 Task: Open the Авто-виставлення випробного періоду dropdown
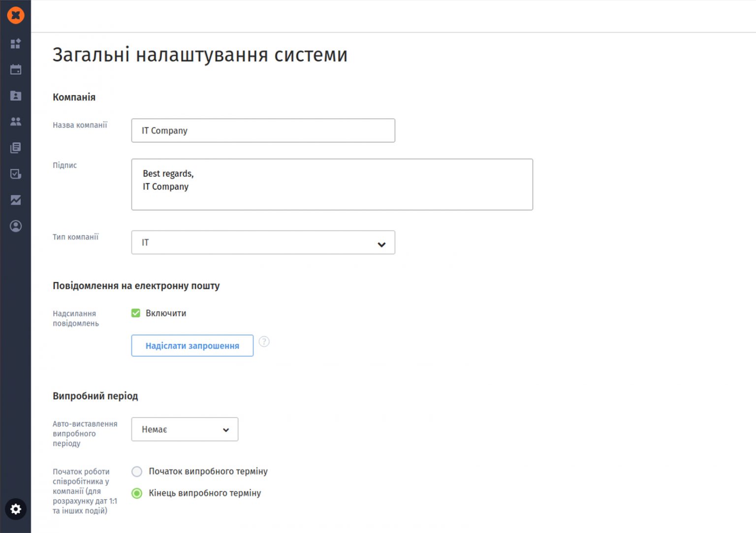(185, 429)
